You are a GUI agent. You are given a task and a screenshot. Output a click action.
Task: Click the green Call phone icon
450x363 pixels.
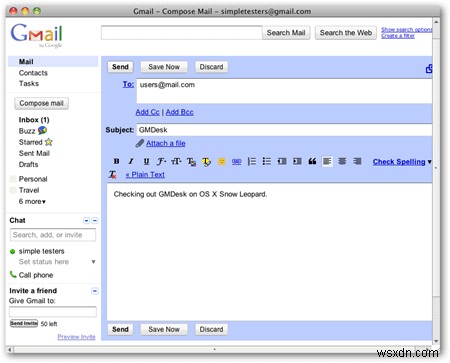tap(13, 275)
